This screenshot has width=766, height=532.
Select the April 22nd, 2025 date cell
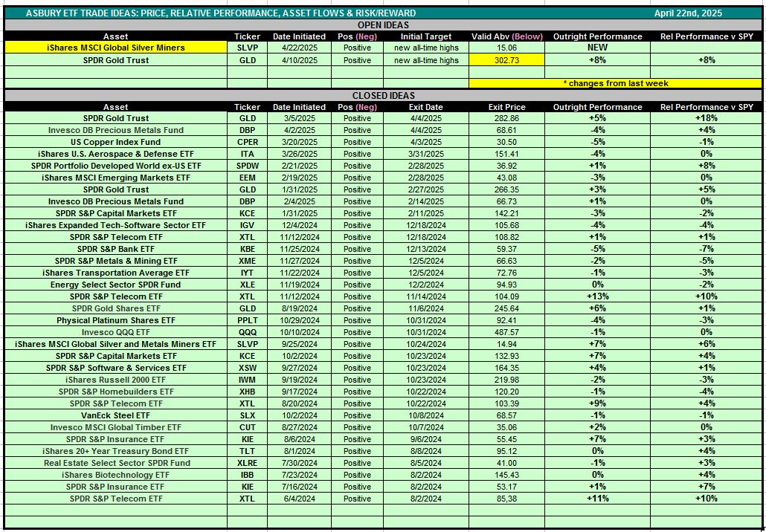click(x=688, y=13)
